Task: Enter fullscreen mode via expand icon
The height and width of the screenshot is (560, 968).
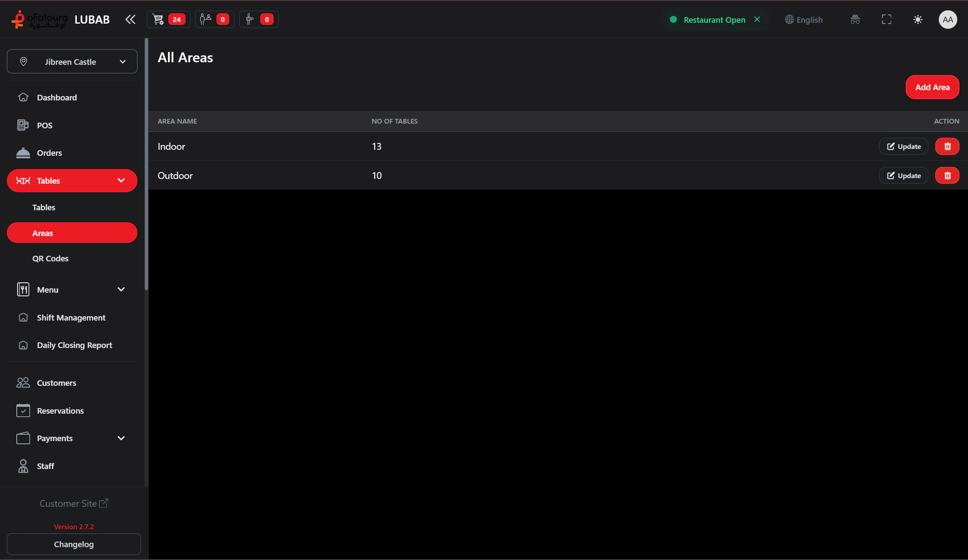Action: click(x=886, y=19)
